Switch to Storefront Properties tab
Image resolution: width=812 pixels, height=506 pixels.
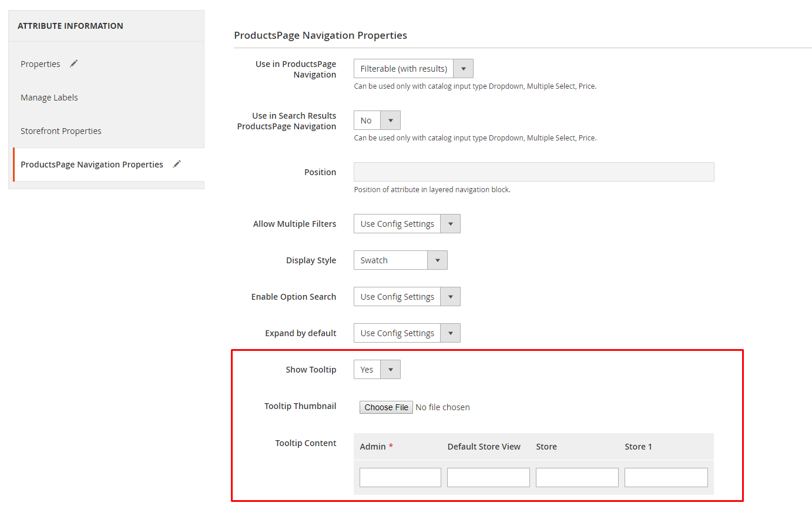point(61,131)
